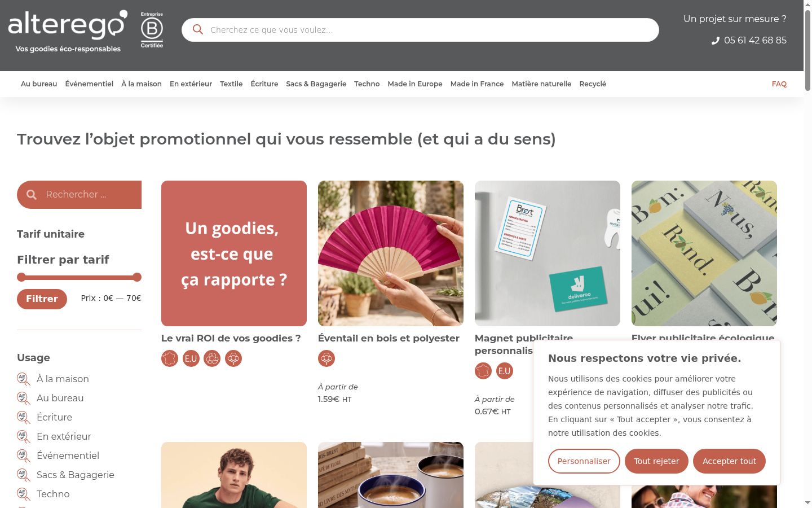Focus the Cherchez ce que vous voulez search field
Screen dimensions: 812x508
(420, 30)
